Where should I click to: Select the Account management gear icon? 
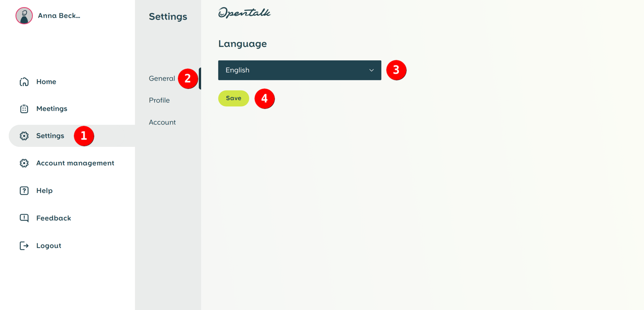24,163
